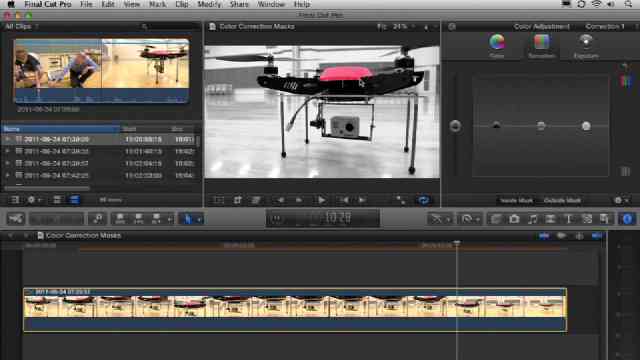Play the viewer clip
Image resolution: width=640 pixels, height=360 pixels.
coord(322,200)
